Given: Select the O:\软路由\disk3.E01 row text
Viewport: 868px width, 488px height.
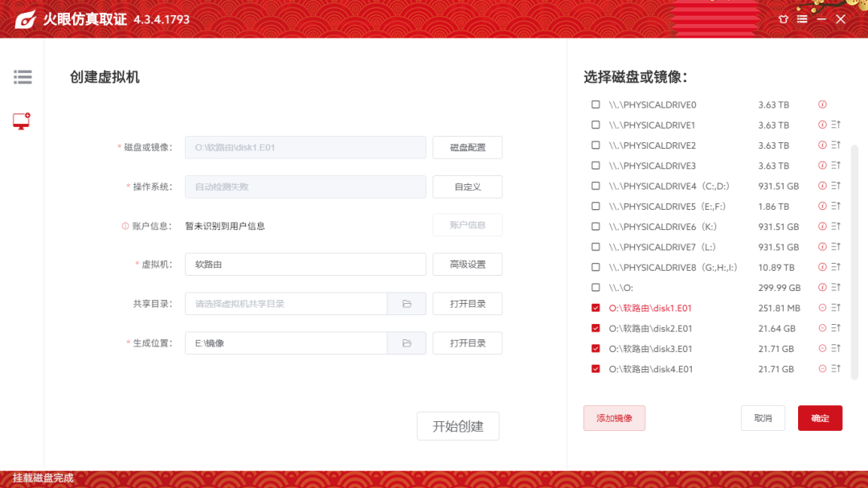Looking at the screenshot, I should pos(650,349).
